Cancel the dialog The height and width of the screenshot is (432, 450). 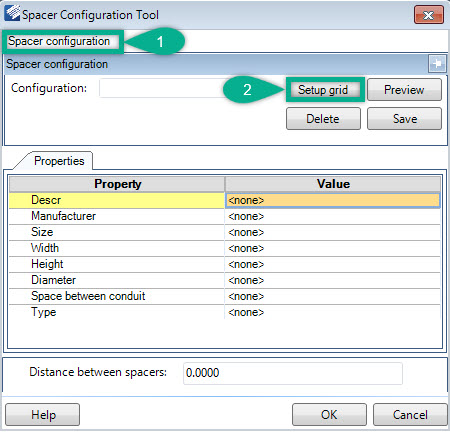(x=410, y=415)
